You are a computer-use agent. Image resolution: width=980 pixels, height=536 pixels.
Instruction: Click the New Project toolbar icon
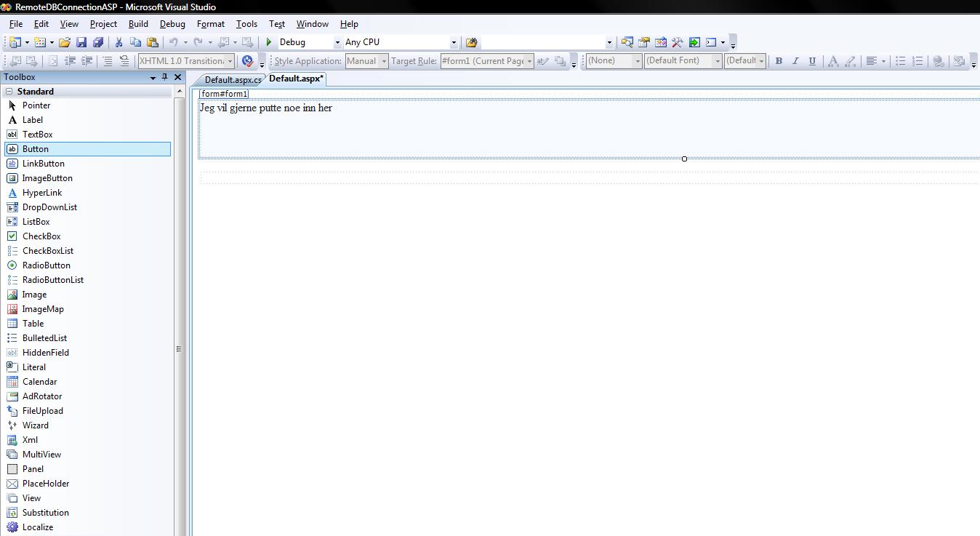(15, 42)
